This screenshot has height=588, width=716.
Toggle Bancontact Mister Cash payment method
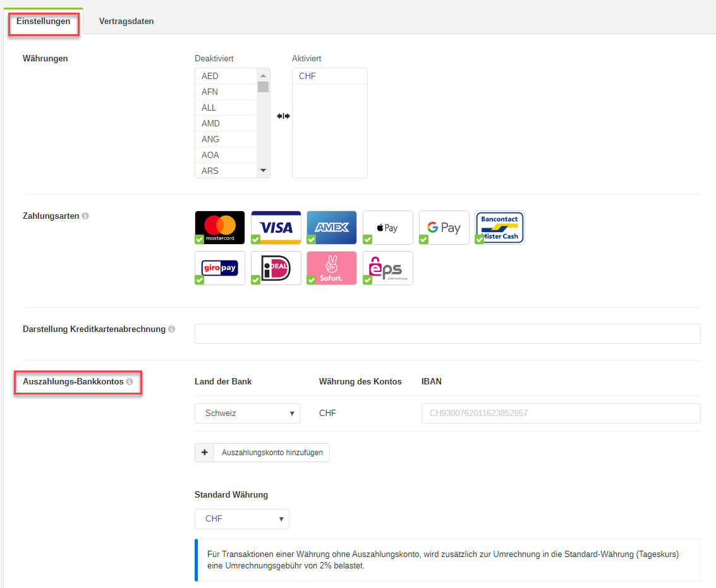point(499,228)
